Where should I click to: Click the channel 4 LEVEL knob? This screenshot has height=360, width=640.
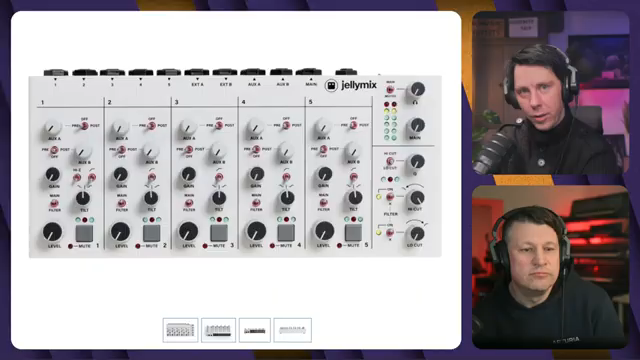coord(256,231)
